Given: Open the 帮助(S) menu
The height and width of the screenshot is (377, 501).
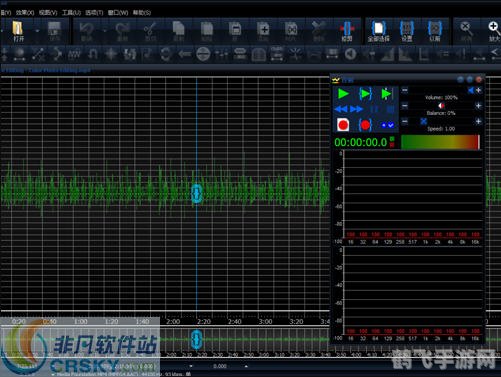Looking at the screenshot, I should 142,13.
